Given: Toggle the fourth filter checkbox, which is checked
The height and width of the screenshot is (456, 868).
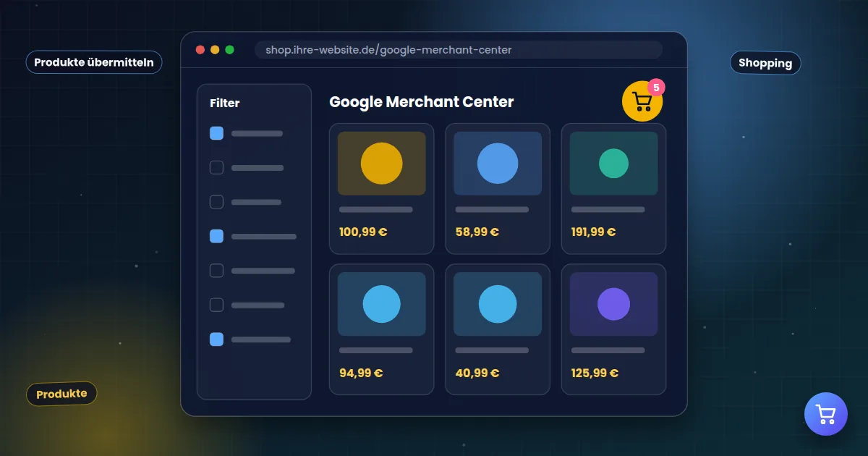Looking at the screenshot, I should pyautogui.click(x=216, y=236).
